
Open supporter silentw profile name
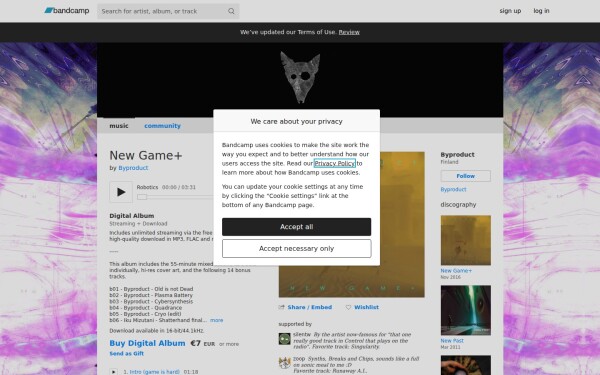point(302,334)
